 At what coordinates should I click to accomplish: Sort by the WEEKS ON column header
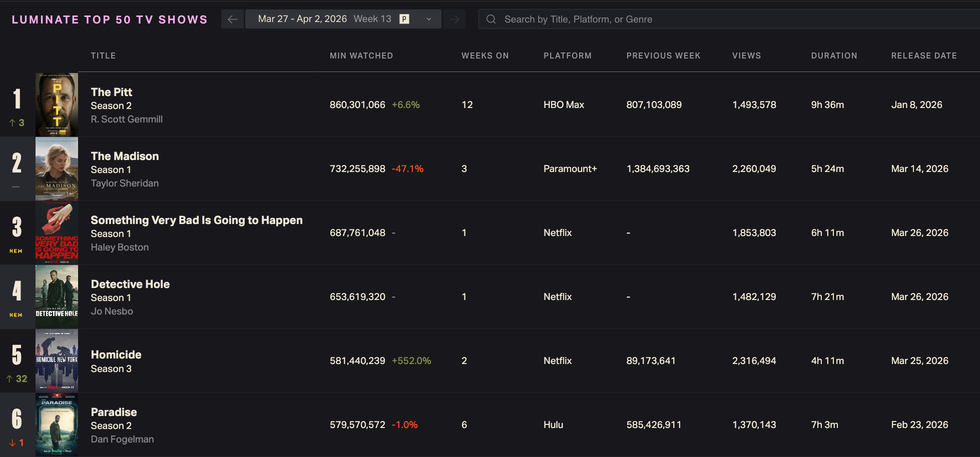[x=484, y=55]
